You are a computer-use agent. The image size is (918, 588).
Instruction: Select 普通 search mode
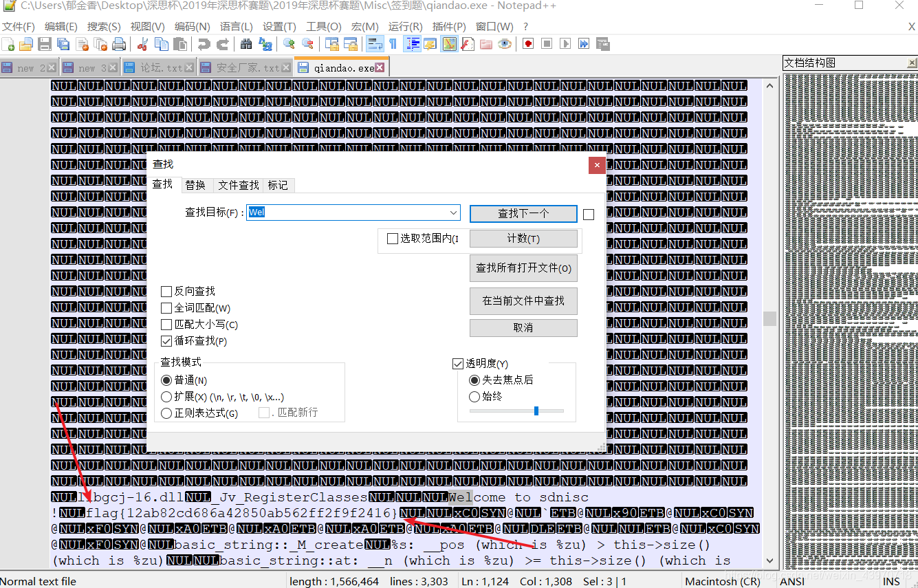(184, 380)
